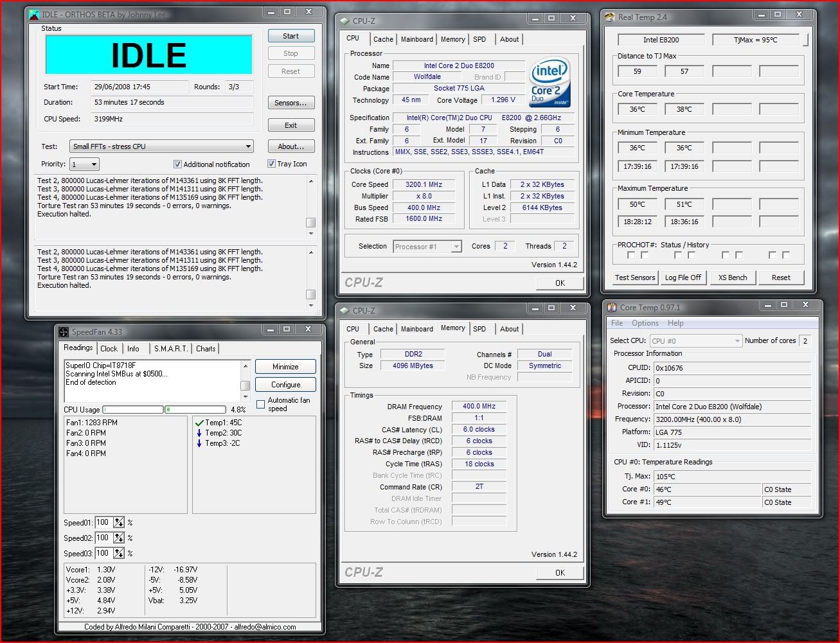840x643 pixels.
Task: Open the Processor #1 selection dropdown
Action: coord(427,247)
